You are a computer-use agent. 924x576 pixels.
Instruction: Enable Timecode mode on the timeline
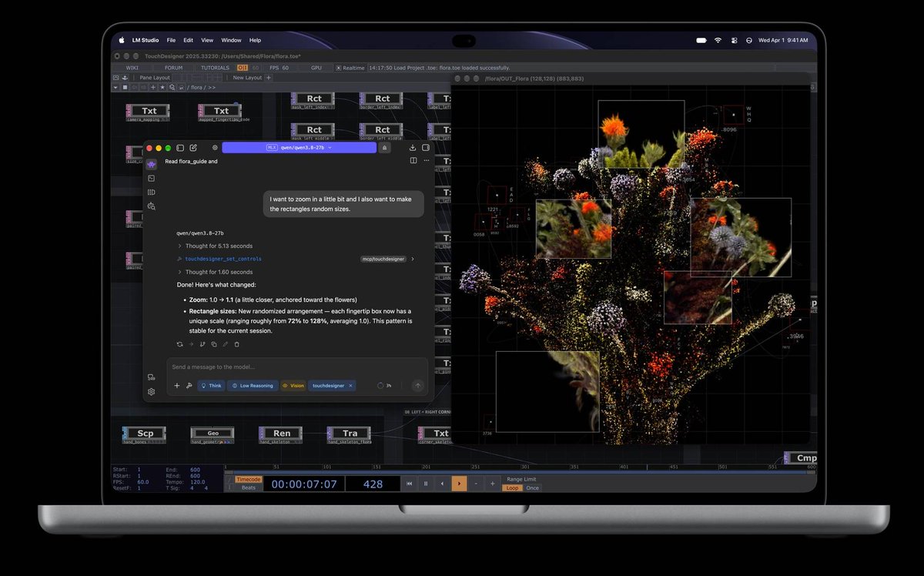[248, 480]
